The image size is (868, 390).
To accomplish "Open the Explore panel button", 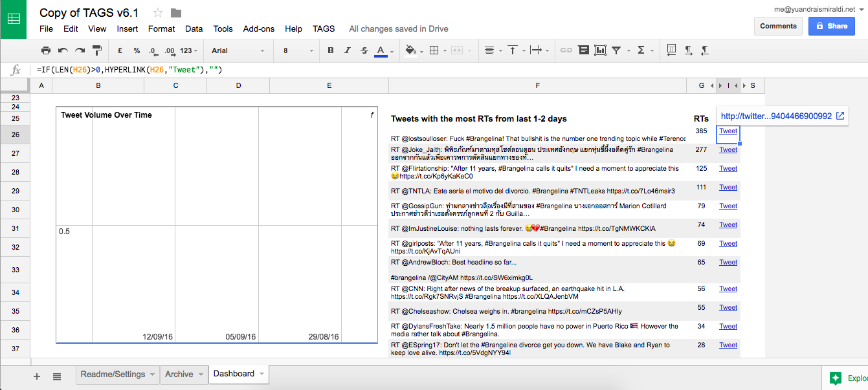I will [845, 378].
